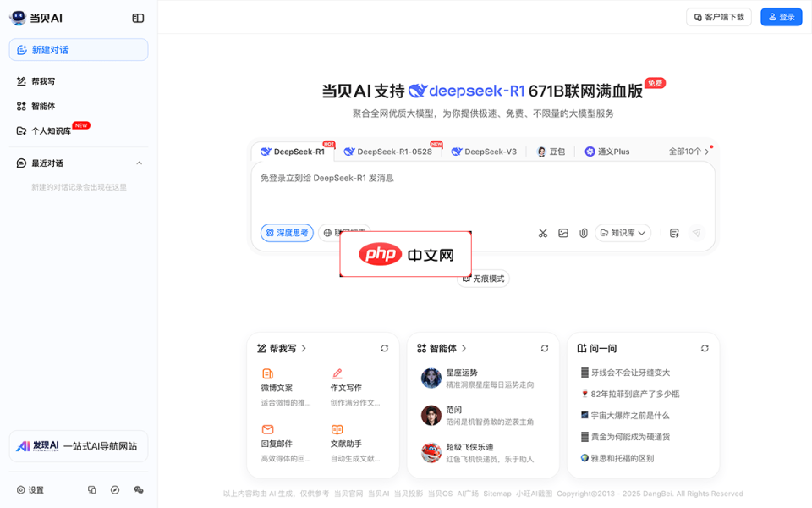Open the 知识库 dropdown
The height and width of the screenshot is (508, 812).
tap(623, 234)
